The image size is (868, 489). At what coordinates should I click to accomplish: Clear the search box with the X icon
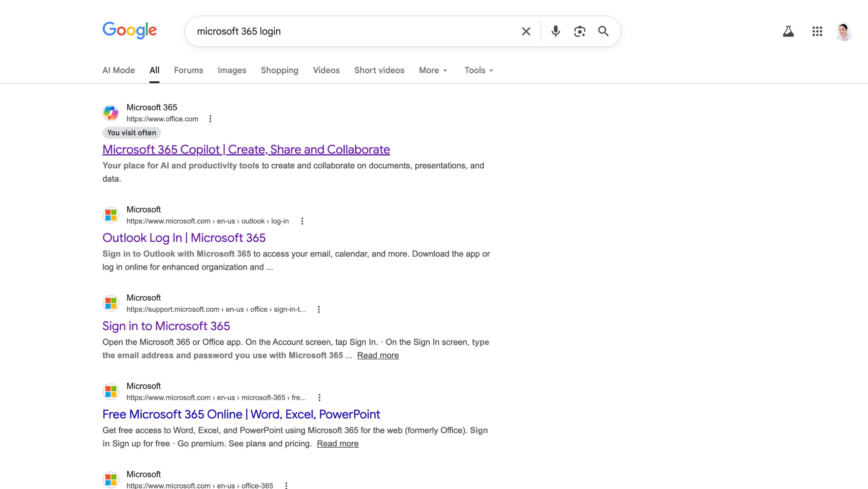tap(526, 32)
